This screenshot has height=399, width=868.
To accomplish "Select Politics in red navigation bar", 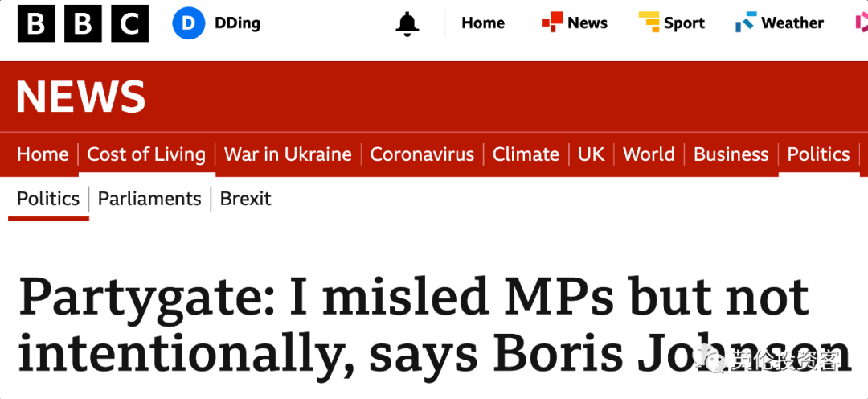I will [x=818, y=154].
